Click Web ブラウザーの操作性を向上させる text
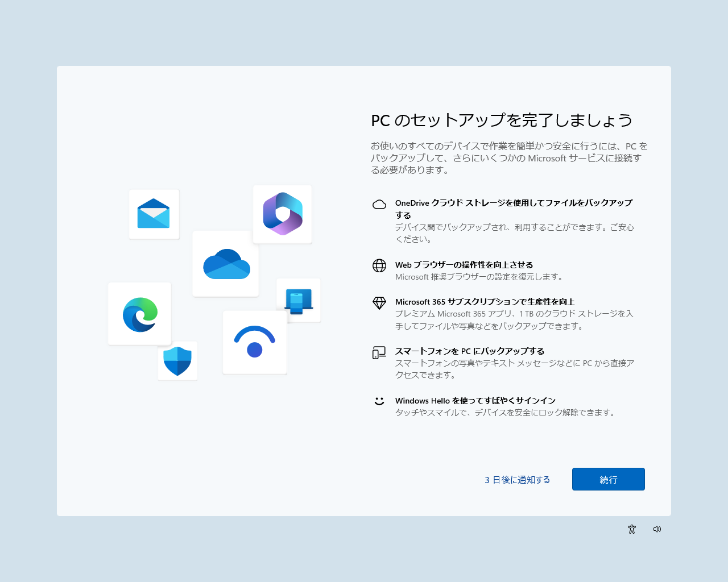The height and width of the screenshot is (582, 728). (x=464, y=265)
